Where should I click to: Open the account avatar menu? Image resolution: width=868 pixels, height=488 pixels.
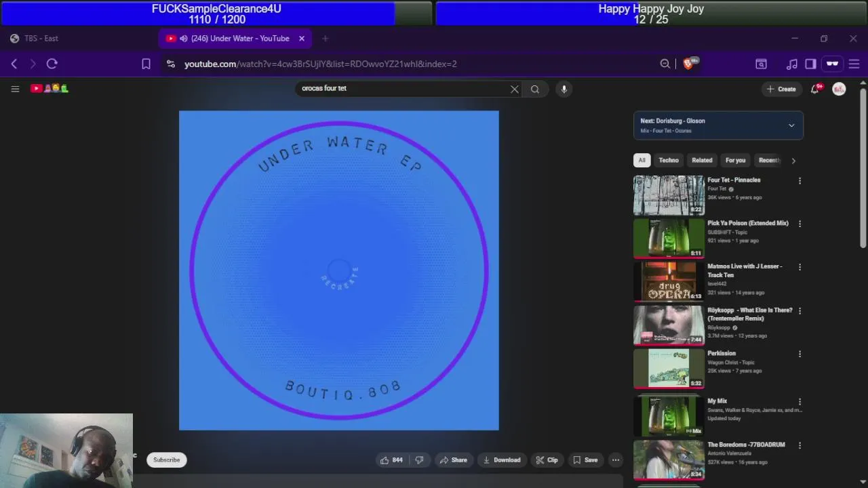839,89
